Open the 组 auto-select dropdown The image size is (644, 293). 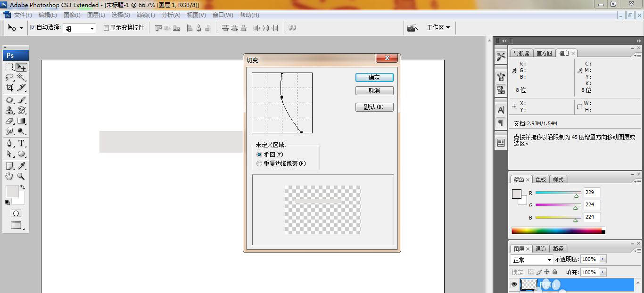point(80,28)
